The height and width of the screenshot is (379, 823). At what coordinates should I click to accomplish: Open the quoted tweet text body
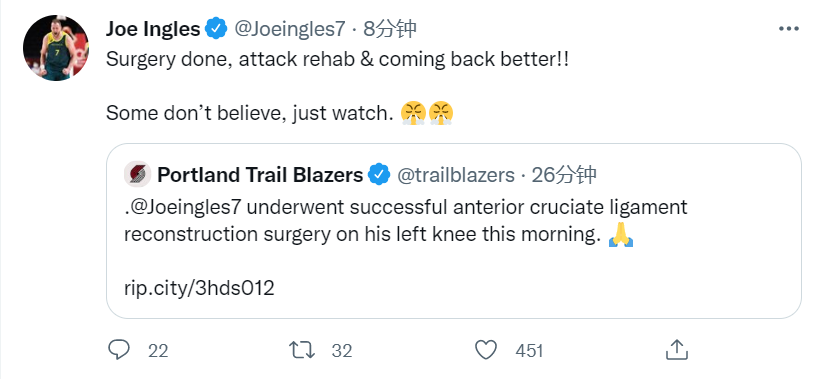click(406, 221)
